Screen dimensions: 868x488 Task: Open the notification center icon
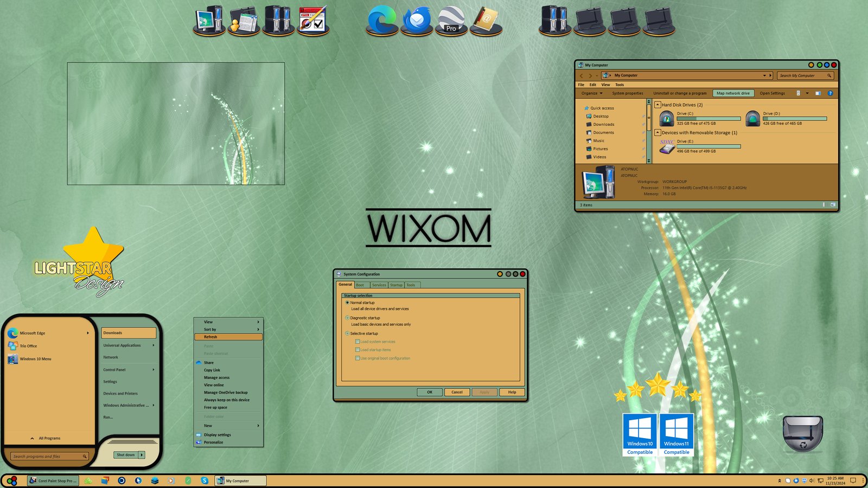(x=853, y=480)
